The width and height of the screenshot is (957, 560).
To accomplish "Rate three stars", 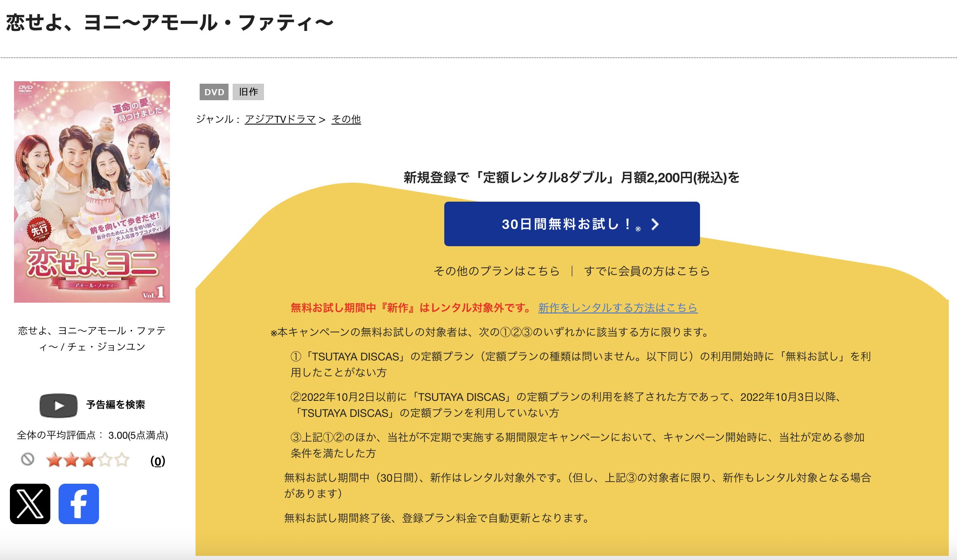I will tap(88, 460).
